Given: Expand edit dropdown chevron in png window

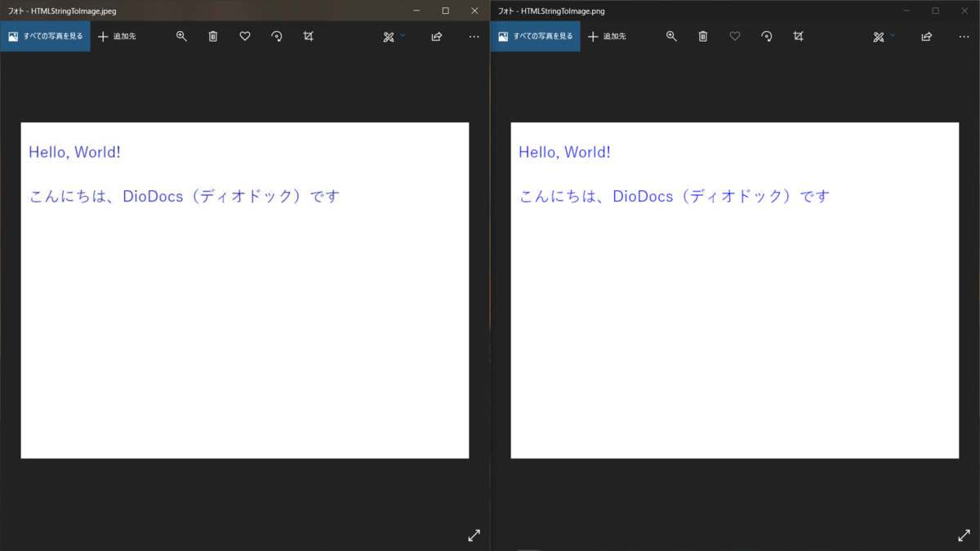Looking at the screenshot, I should coord(893,35).
